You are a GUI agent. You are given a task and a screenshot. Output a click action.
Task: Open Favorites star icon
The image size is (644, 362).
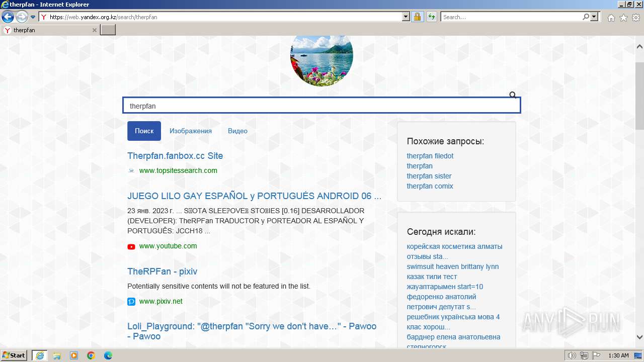623,18
